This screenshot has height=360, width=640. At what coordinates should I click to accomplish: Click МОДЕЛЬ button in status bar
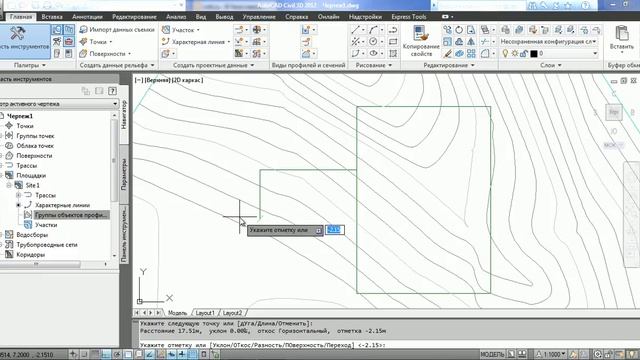point(492,354)
